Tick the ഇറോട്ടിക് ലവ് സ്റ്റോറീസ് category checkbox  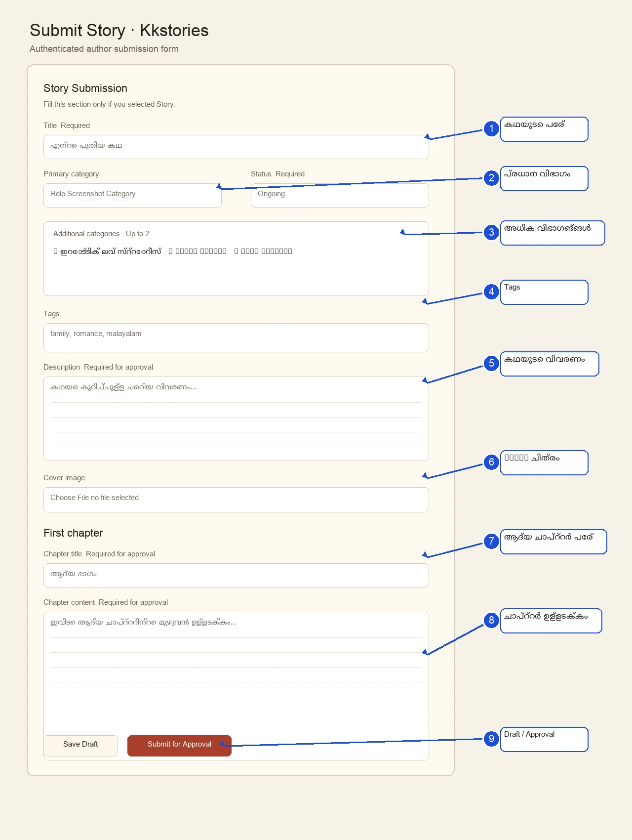pyautogui.click(x=56, y=252)
